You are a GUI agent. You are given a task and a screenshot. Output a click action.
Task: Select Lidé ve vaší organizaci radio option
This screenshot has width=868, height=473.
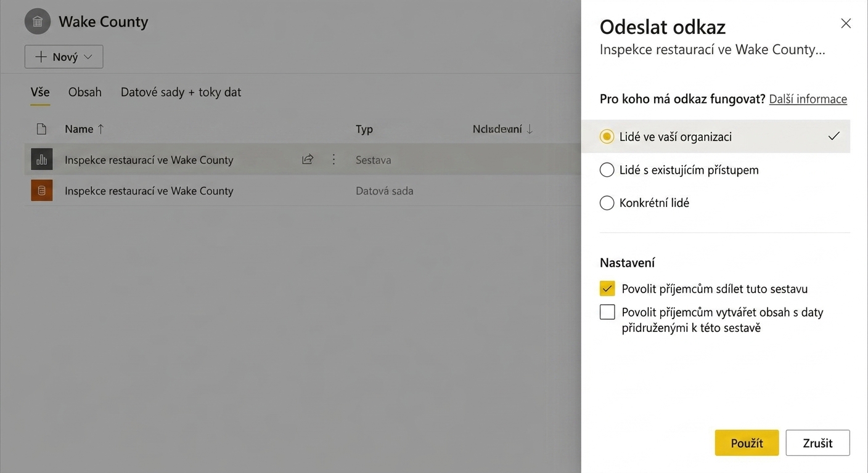pyautogui.click(x=607, y=137)
